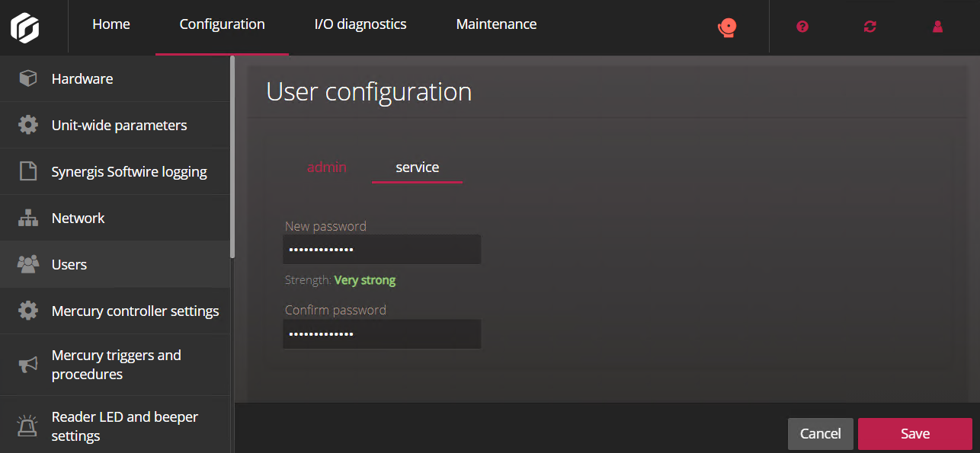Select Users in the sidebar

point(114,264)
